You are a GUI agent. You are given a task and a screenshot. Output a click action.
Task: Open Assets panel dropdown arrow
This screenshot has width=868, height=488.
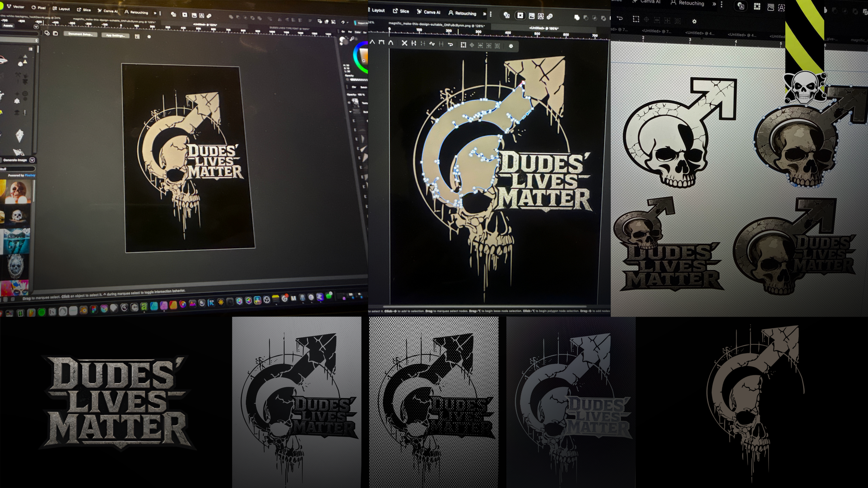(36, 26)
